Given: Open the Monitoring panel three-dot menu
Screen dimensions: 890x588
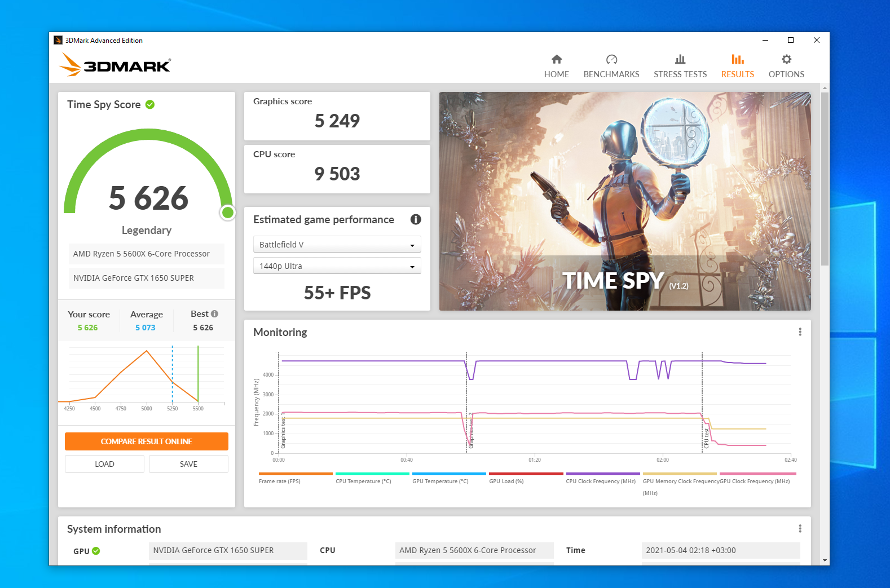Looking at the screenshot, I should [x=800, y=332].
